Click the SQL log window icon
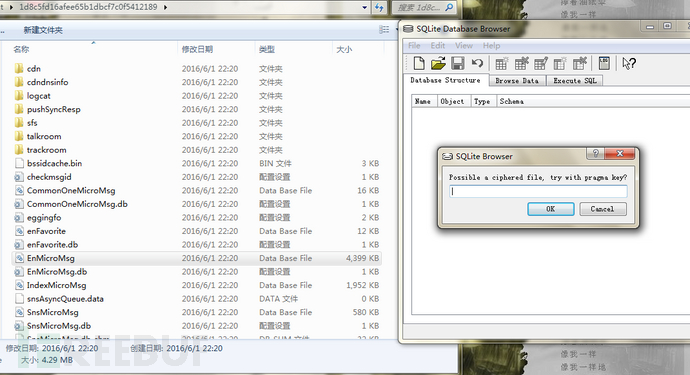Viewport: 690px width, 375px height. point(604,63)
